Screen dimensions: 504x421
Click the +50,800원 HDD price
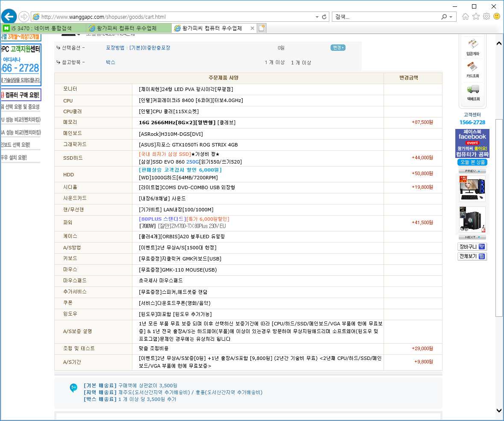(422, 173)
